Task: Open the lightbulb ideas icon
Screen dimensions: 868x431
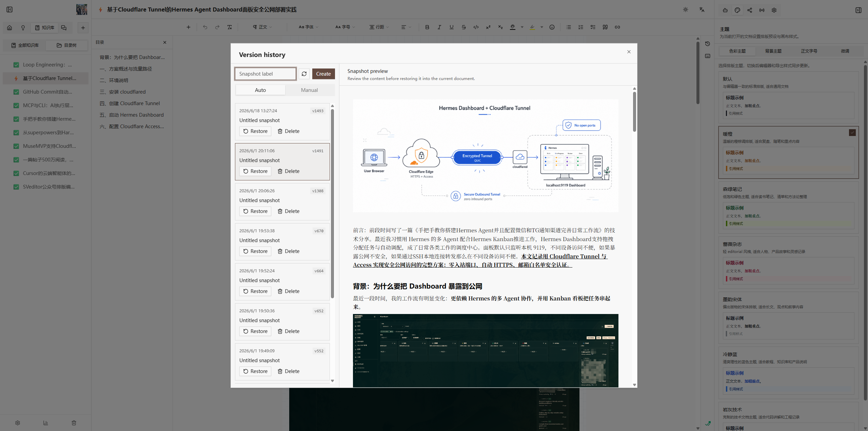Action: click(23, 28)
